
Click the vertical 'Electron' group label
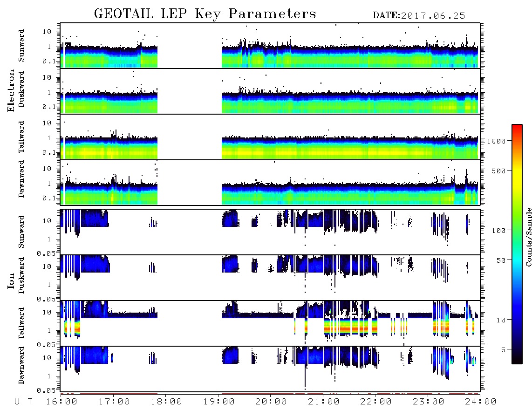pyautogui.click(x=11, y=90)
